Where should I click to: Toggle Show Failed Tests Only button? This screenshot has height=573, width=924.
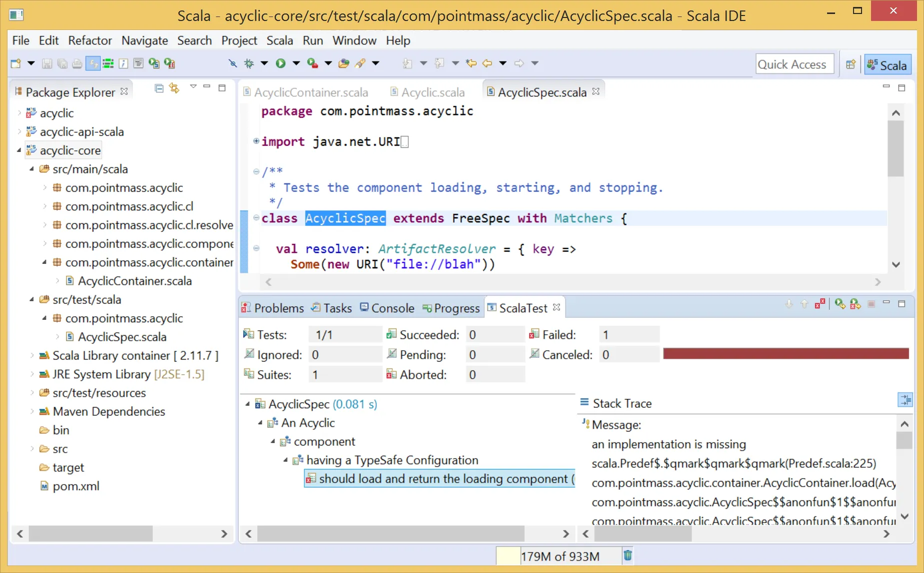pyautogui.click(x=820, y=304)
